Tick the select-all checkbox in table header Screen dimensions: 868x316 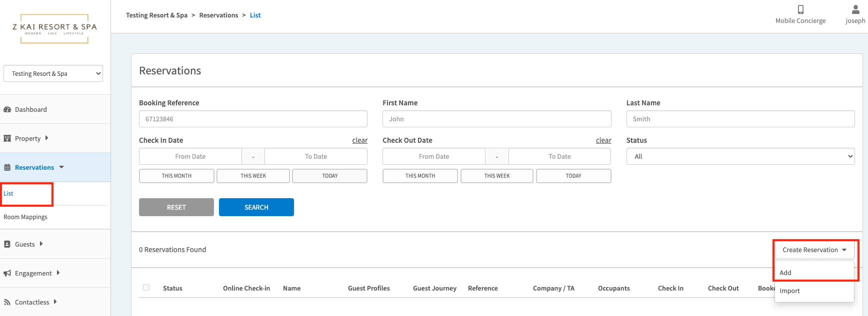tap(146, 288)
